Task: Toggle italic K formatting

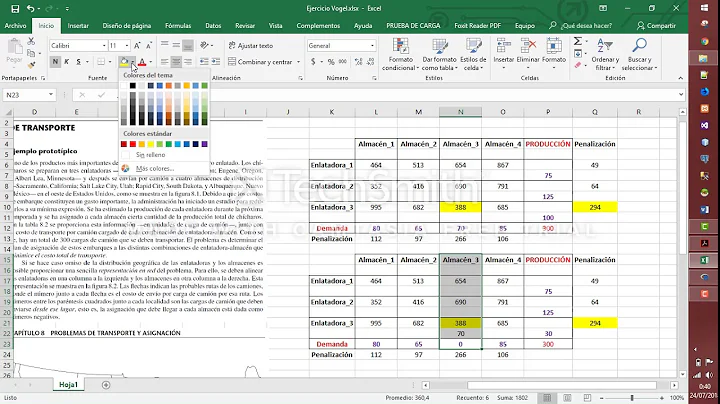Action: pos(67,62)
